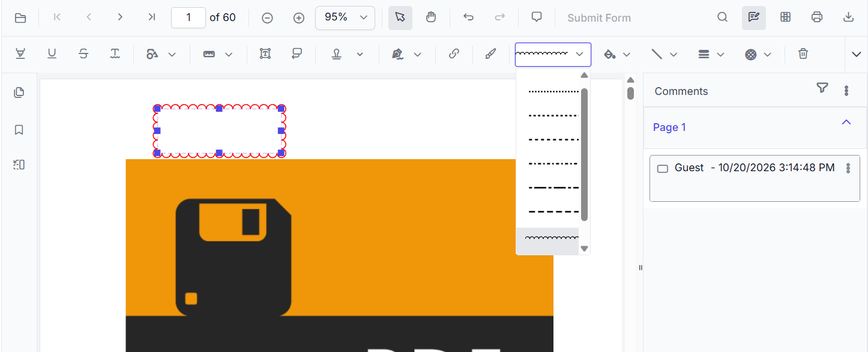Screen dimensions: 868x352
Task: Choose the short dashed border style
Action: click(547, 139)
